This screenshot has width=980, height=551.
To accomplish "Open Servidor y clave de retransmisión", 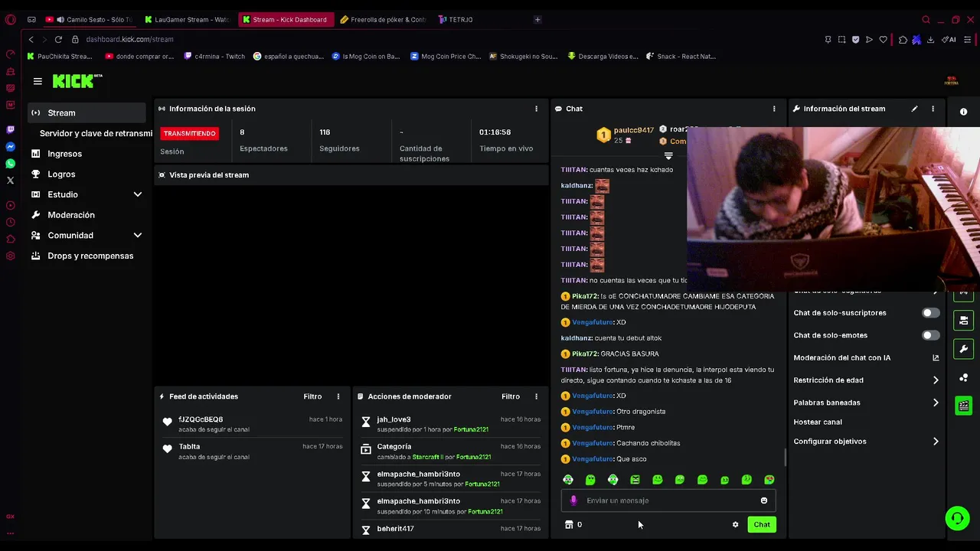I will (x=96, y=133).
